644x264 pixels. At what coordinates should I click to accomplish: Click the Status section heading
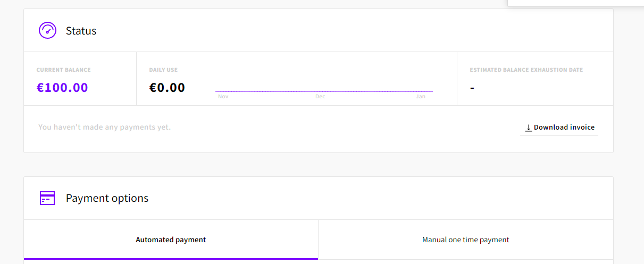tap(81, 31)
